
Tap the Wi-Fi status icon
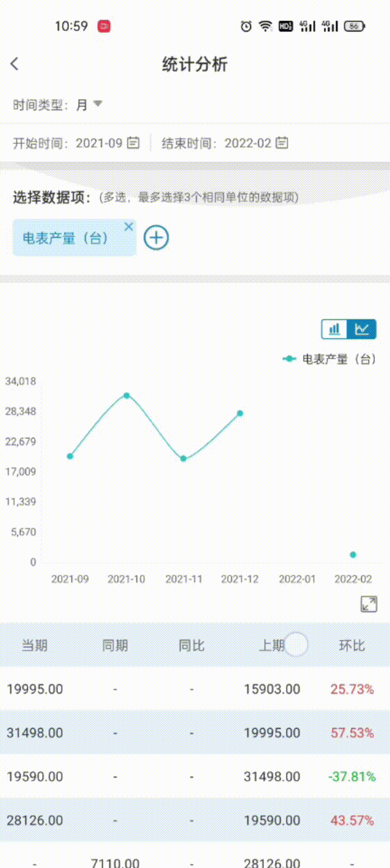(265, 26)
